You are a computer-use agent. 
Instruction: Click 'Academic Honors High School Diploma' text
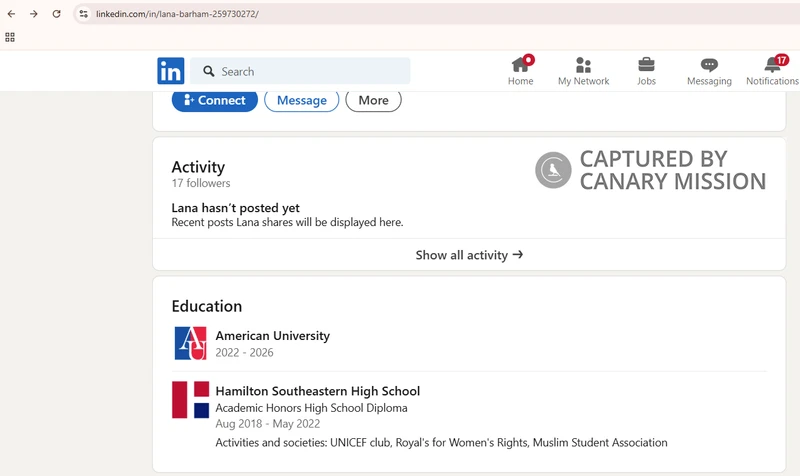pyautogui.click(x=311, y=408)
